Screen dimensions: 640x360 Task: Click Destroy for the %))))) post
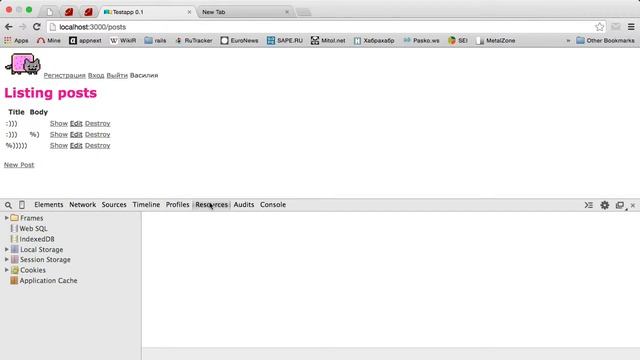pyautogui.click(x=98, y=145)
